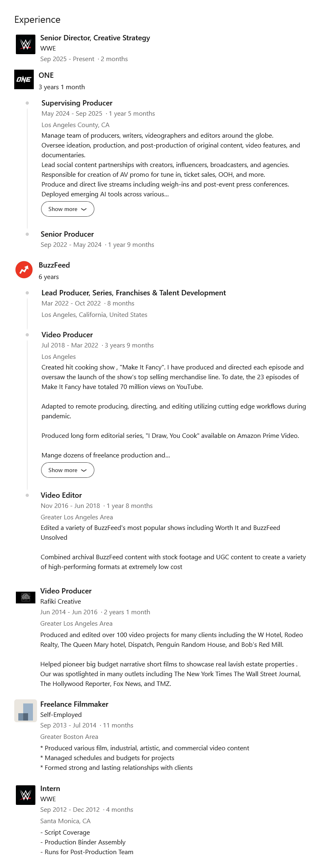Open the Intern position title
The width and height of the screenshot is (314, 868).
click(50, 789)
